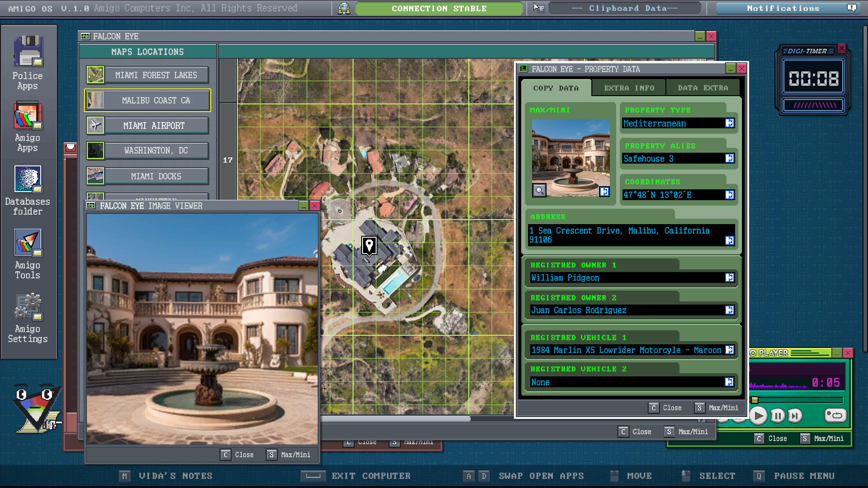Copy Registered Owner 1 via arrow icon
Viewport: 868px width, 488px height.
point(729,277)
